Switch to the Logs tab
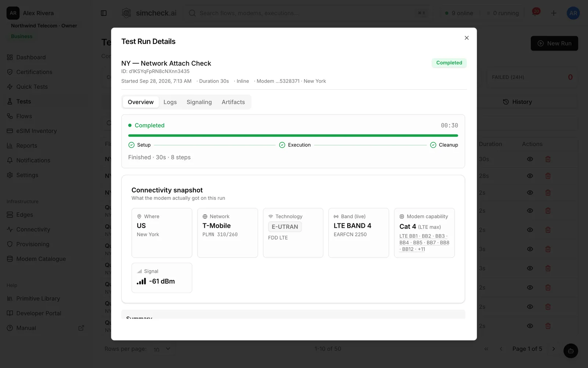The width and height of the screenshot is (588, 368). (x=170, y=102)
